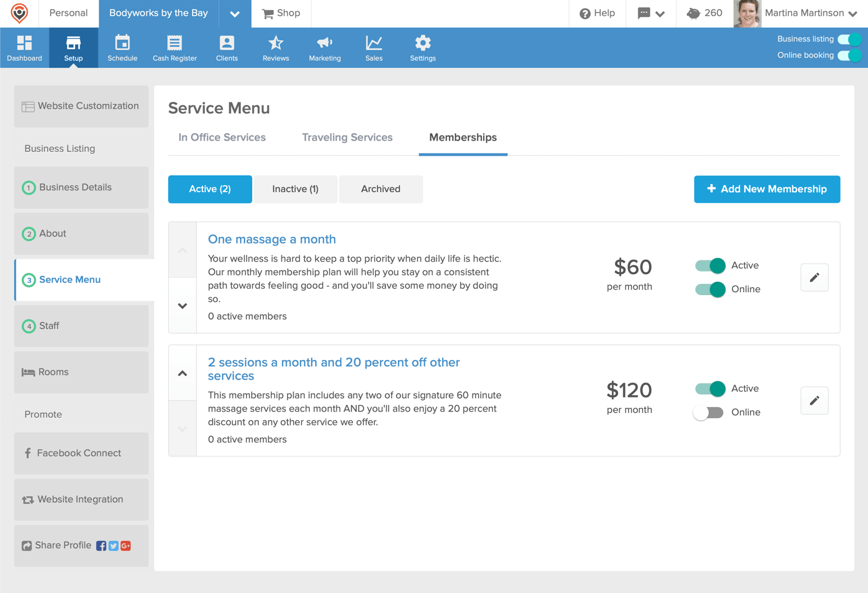This screenshot has height=593, width=868.
Task: Switch to the Traveling Services tab
Action: (347, 137)
